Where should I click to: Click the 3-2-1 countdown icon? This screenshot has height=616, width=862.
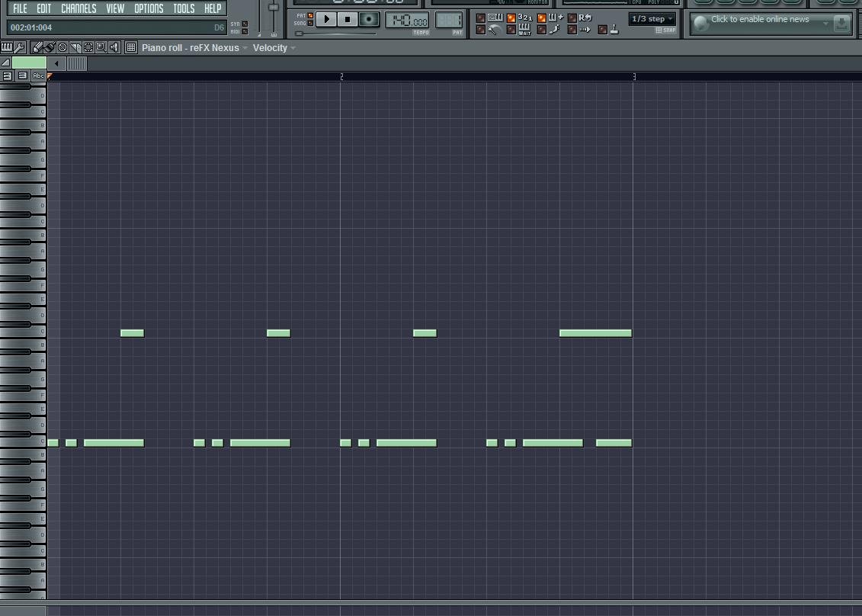[x=525, y=18]
